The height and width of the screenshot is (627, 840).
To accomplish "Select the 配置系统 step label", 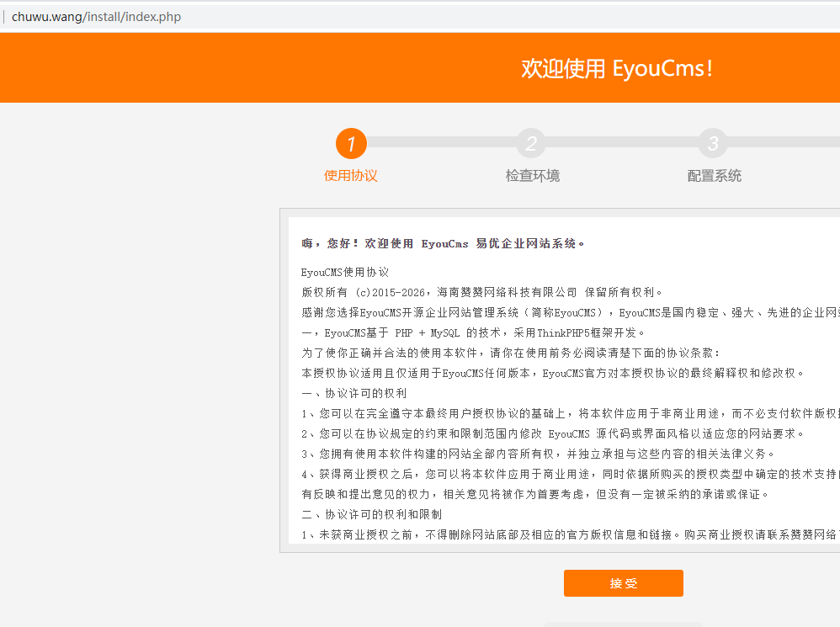I will [x=714, y=176].
